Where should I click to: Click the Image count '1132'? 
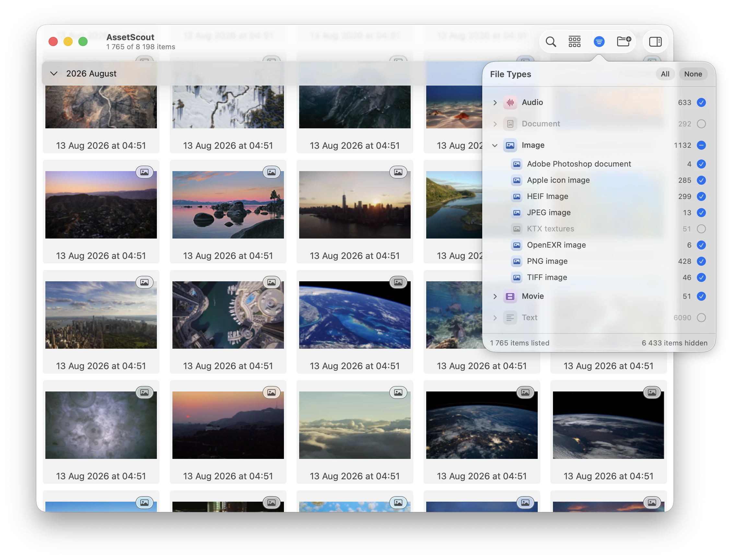(682, 146)
